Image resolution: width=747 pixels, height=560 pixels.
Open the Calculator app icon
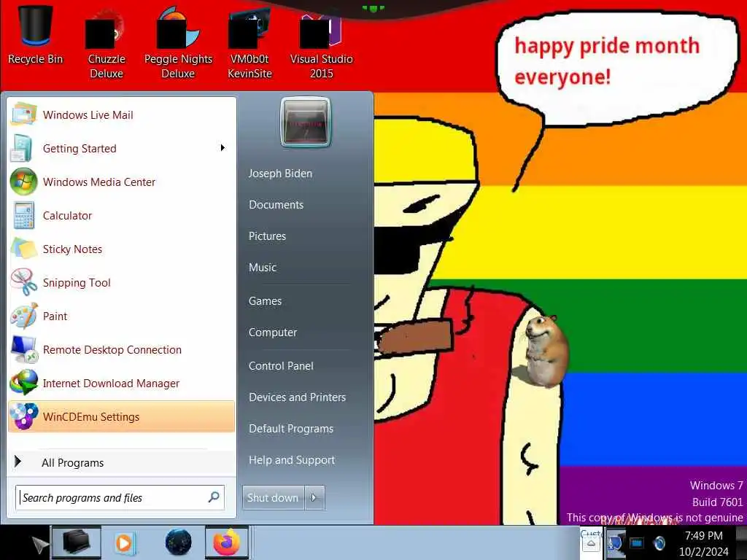[x=23, y=216]
